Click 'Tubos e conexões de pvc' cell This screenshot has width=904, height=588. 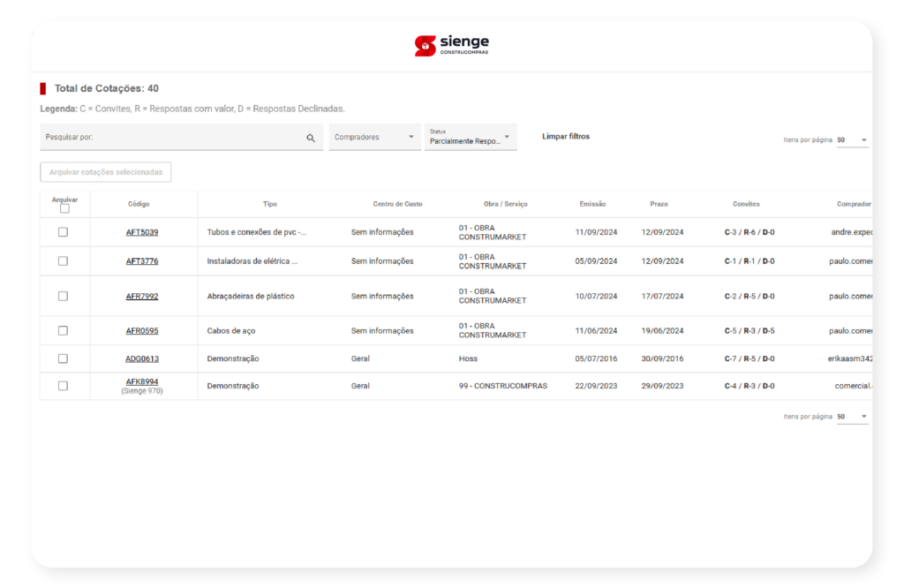pos(257,232)
